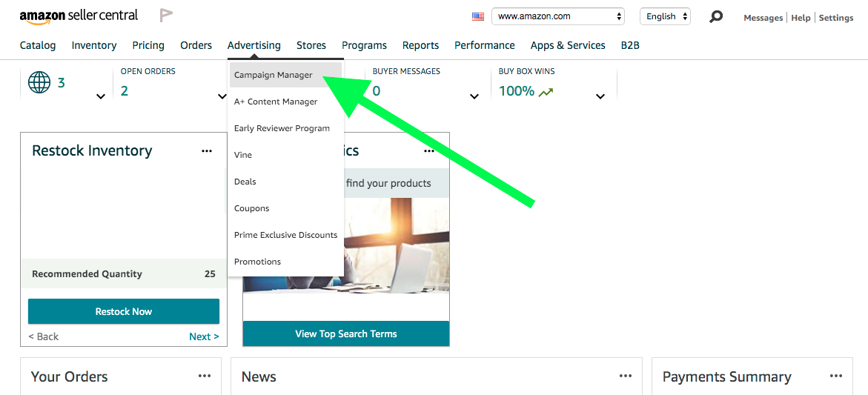Click the globe marketplaces icon

(x=39, y=82)
